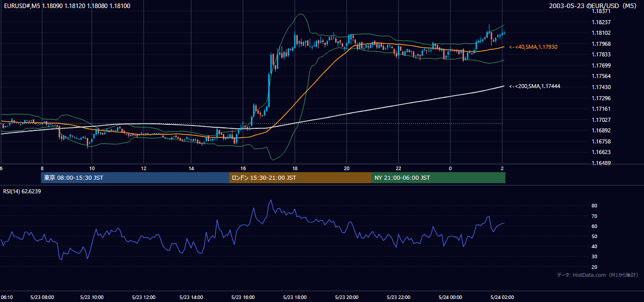This screenshot has height=302, width=644.
Task: Click the 5/23 16:00 bottom time label
Action: [x=243, y=297]
